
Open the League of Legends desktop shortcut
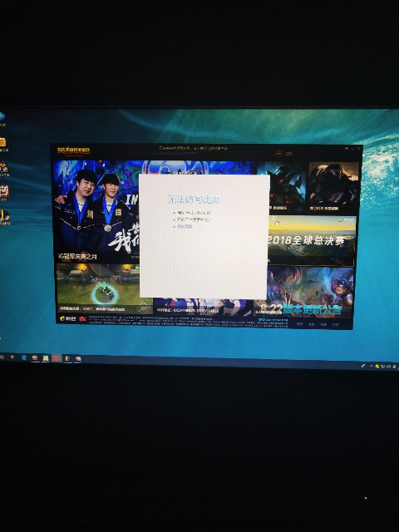pyautogui.click(x=4, y=216)
